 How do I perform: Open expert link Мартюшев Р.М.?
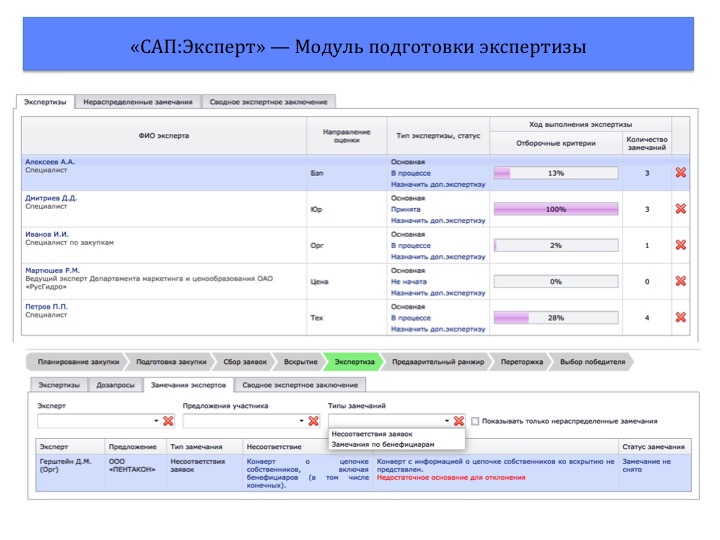pos(52,270)
